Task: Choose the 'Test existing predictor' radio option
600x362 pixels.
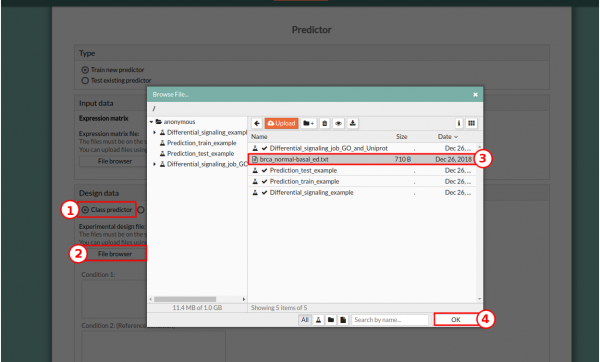Action: tap(85, 80)
